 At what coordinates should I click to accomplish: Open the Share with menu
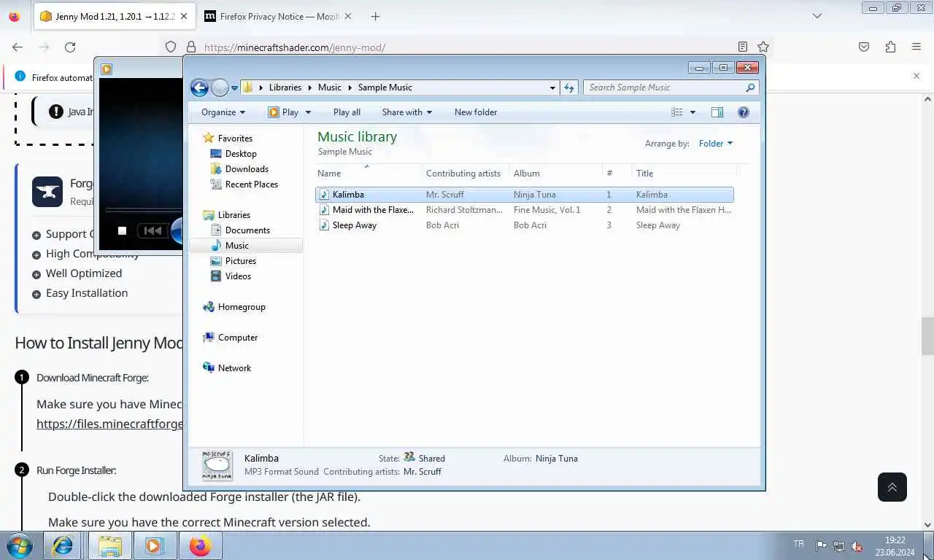(407, 112)
